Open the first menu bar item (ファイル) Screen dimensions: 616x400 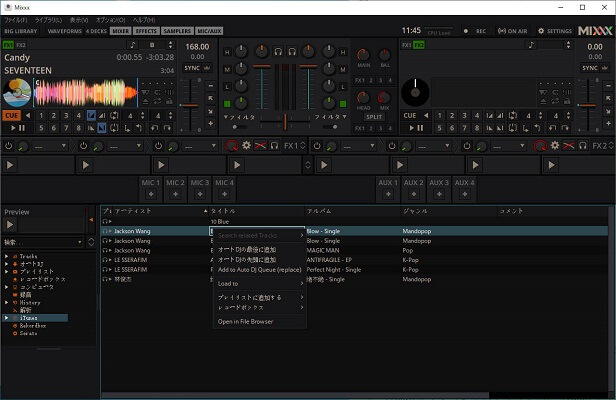[16, 20]
